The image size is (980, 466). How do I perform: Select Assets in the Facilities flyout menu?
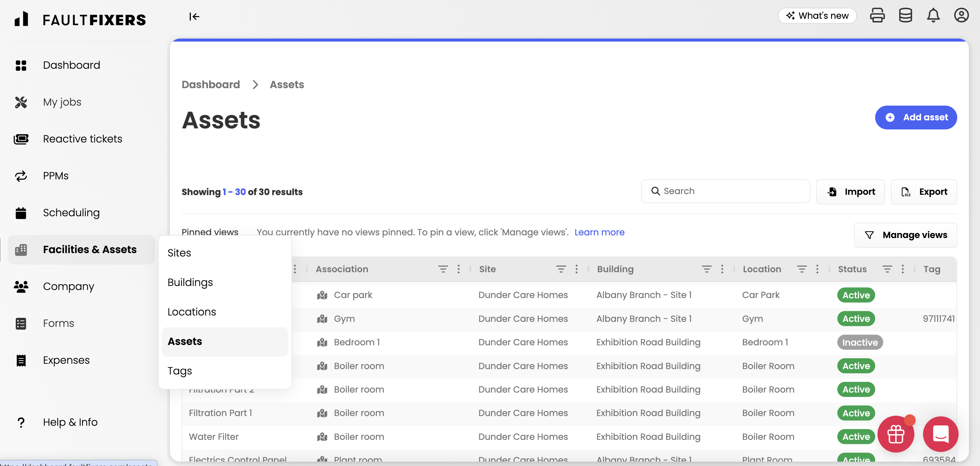(185, 342)
